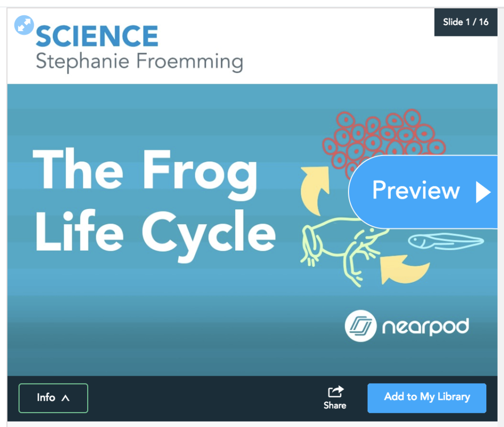Viewport: 504px width, 427px height.
Task: Collapse the Info panel via its chevron
Action: pyautogui.click(x=64, y=398)
